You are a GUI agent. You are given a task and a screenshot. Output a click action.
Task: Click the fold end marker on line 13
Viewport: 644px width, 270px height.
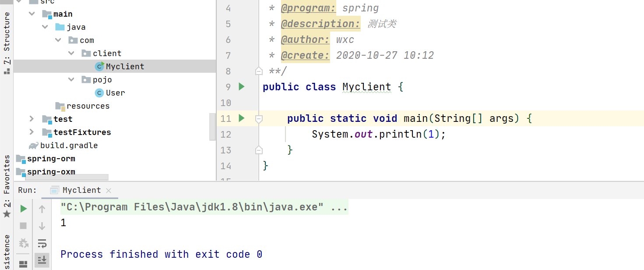pyautogui.click(x=259, y=150)
